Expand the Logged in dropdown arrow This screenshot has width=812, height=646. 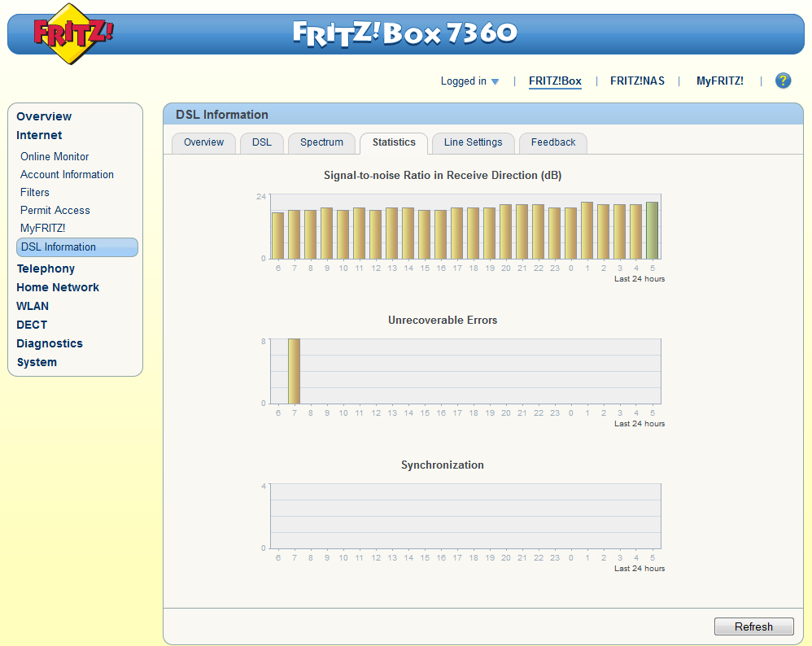point(495,81)
